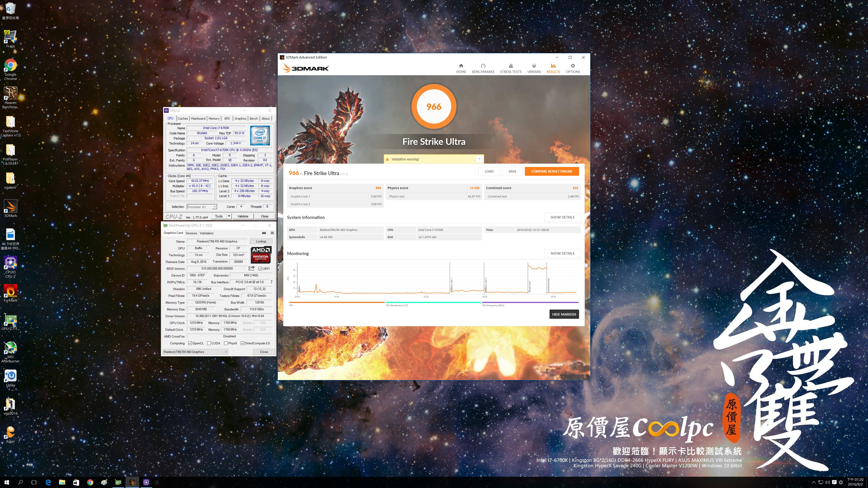Click the orange FPS legend bar
The image size is (868, 488).
tap(337, 303)
